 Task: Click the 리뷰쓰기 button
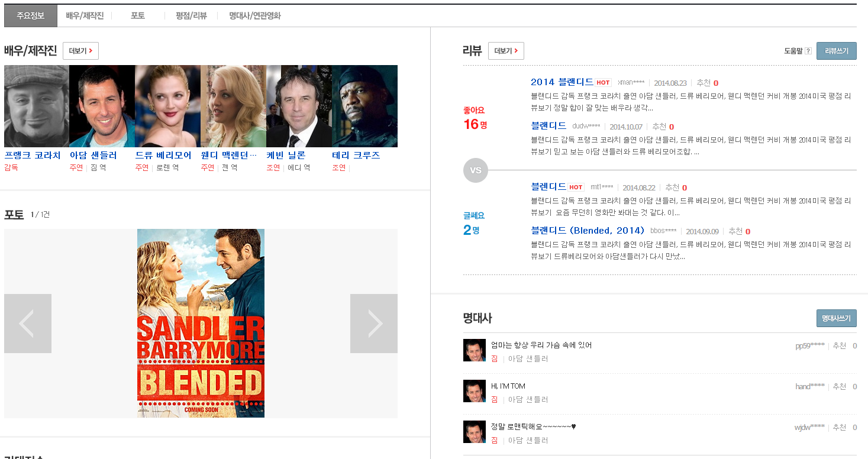click(836, 51)
